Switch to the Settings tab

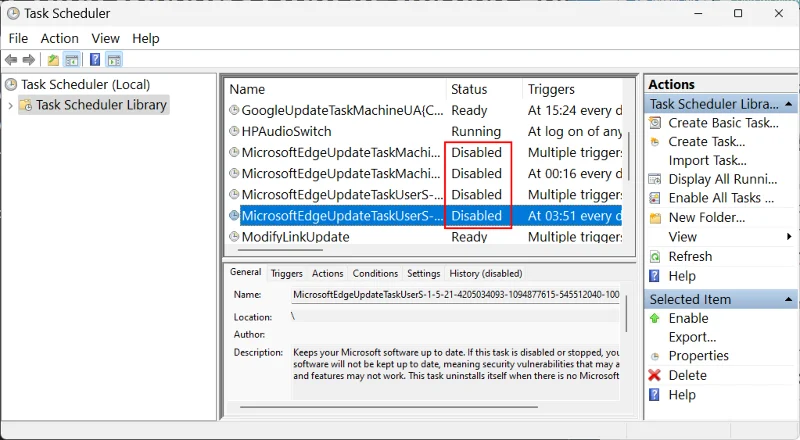click(x=423, y=274)
